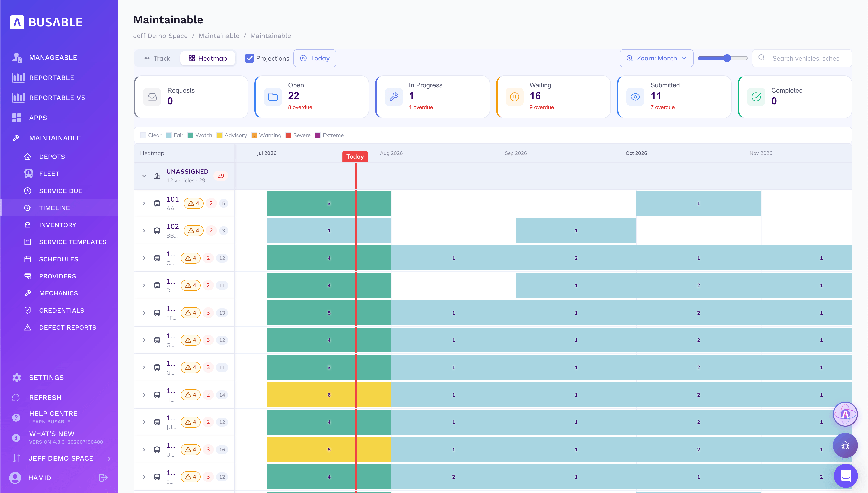
Task: Click the yellow cell showing 8
Action: [x=329, y=449]
